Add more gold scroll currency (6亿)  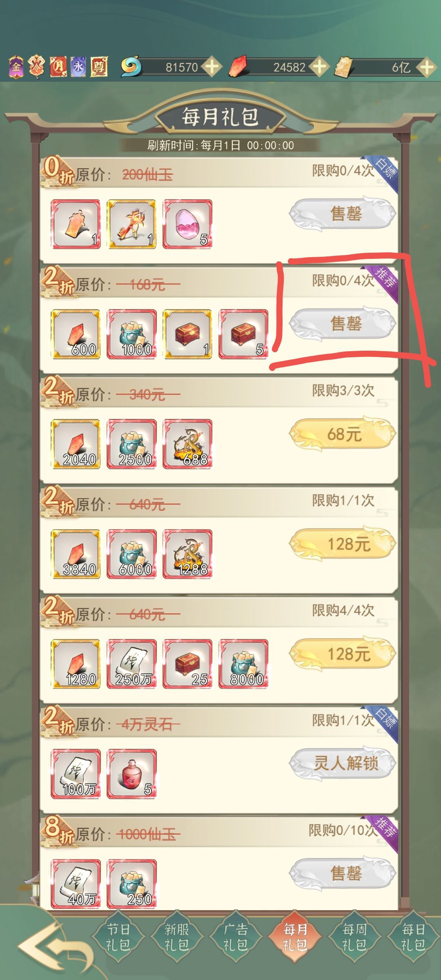click(426, 67)
